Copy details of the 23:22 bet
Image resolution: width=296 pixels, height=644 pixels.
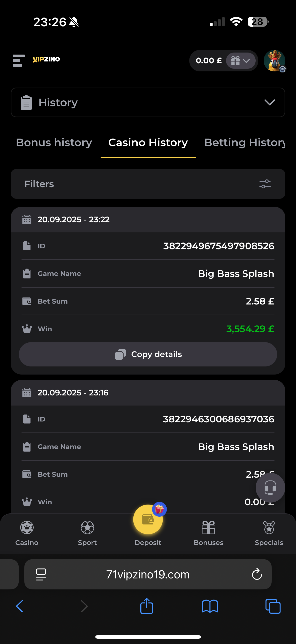pyautogui.click(x=148, y=354)
